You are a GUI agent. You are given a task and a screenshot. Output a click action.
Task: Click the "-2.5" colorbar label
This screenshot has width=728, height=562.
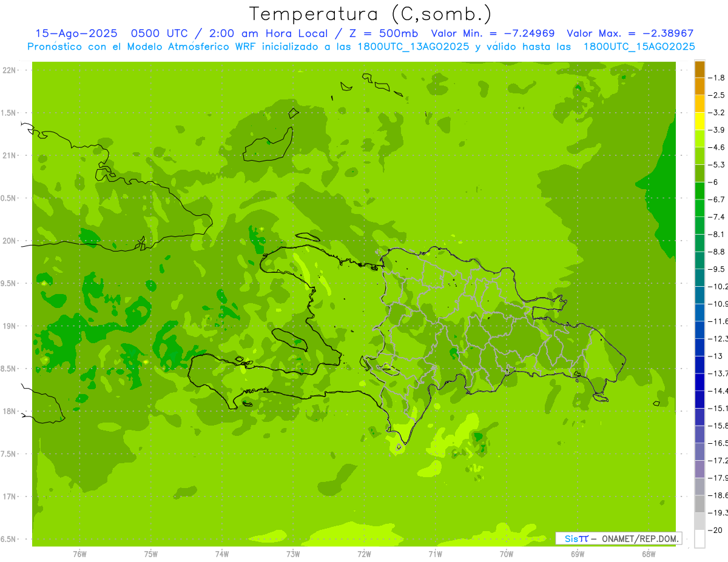click(718, 95)
